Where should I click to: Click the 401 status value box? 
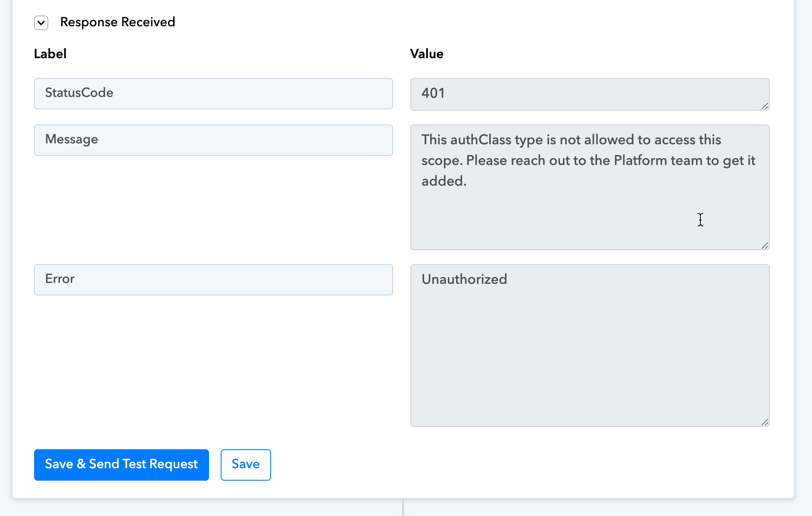(589, 94)
